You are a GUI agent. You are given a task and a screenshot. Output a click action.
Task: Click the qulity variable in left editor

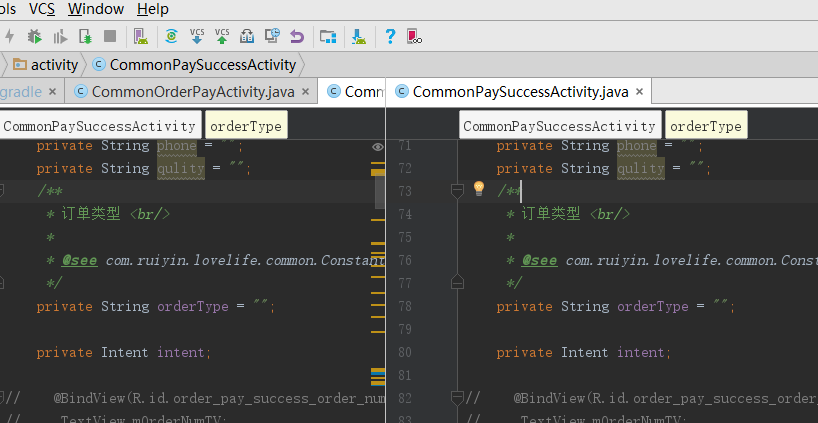181,168
